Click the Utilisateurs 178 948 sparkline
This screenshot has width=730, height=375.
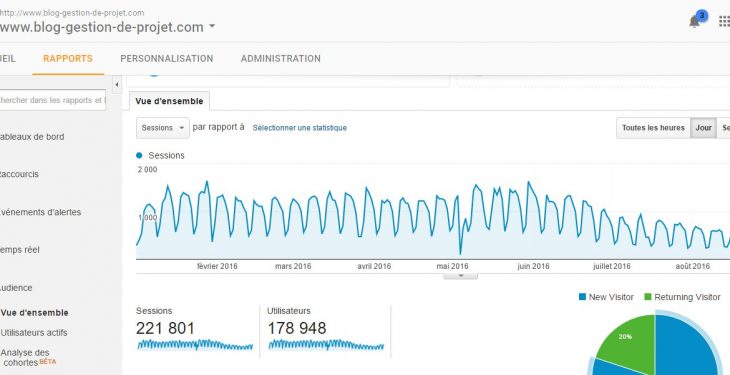(326, 345)
